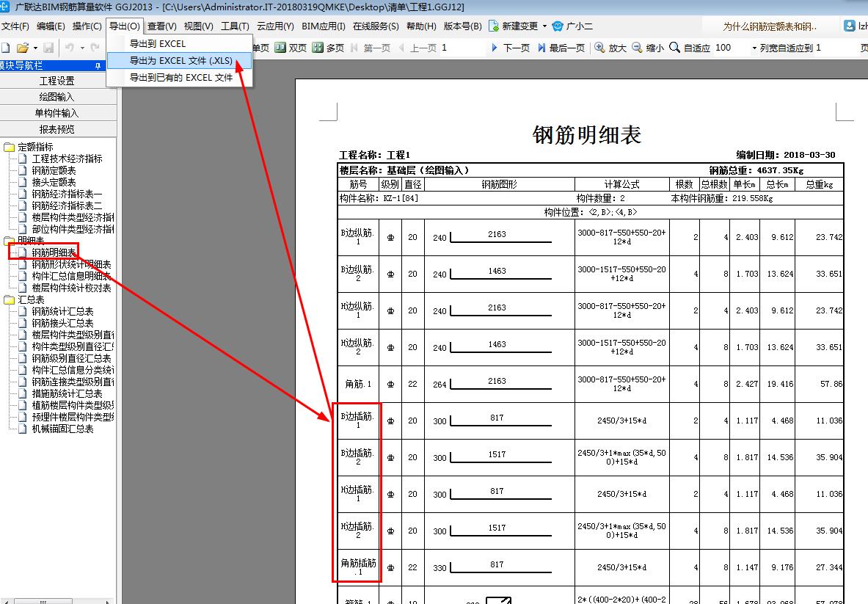868x604 pixels.
Task: Select 楼层构件统计校对表 report
Action: coord(71,288)
